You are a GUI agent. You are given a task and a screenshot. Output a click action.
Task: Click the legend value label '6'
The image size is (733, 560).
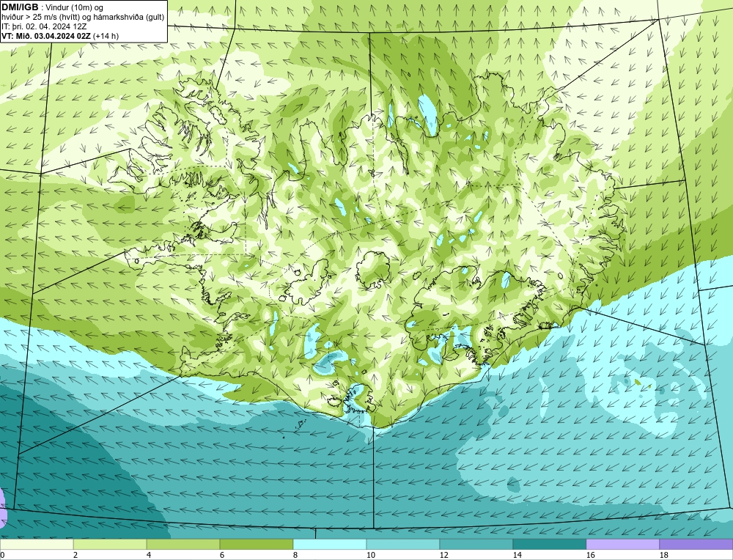(223, 556)
